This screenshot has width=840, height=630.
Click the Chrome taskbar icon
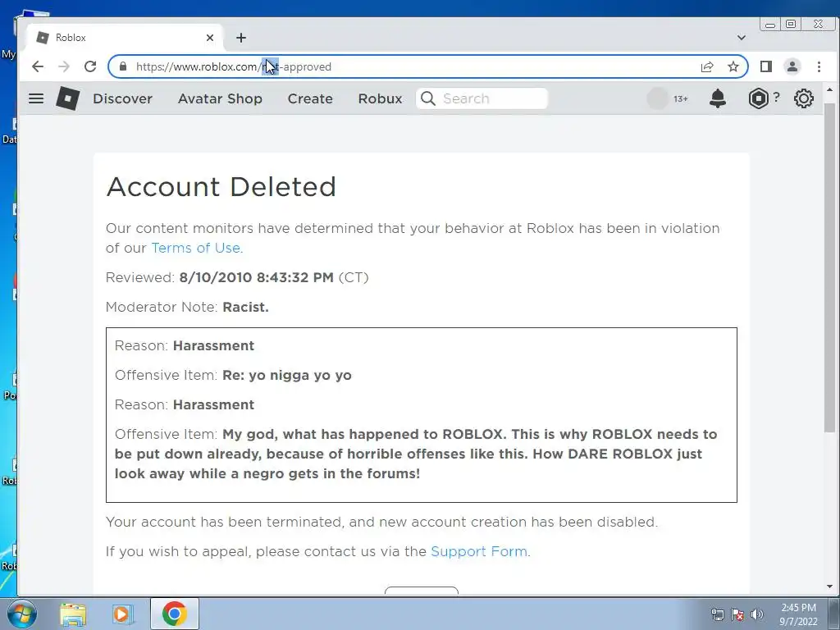coord(174,614)
